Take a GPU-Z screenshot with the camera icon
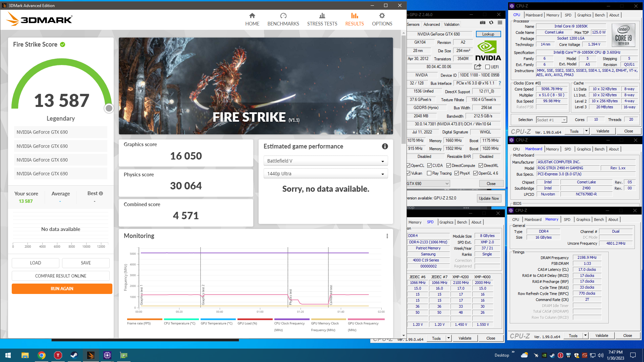Screen dimensions: 644x362 [482, 23]
